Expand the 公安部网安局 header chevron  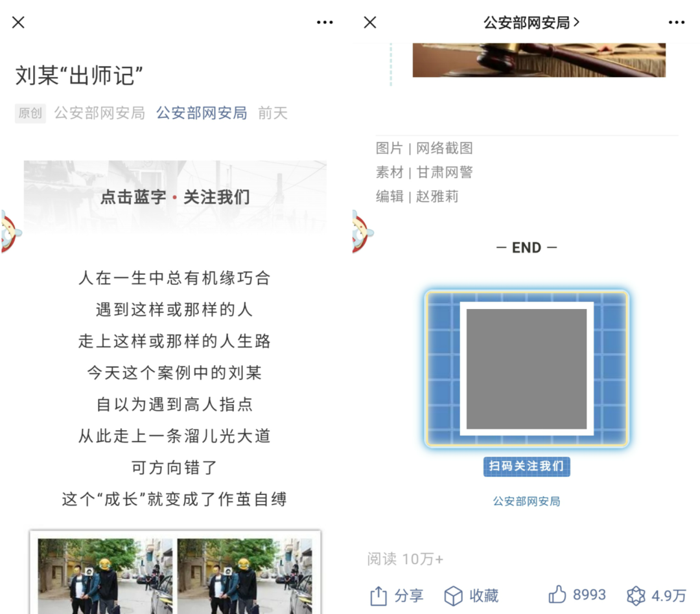[x=576, y=22]
